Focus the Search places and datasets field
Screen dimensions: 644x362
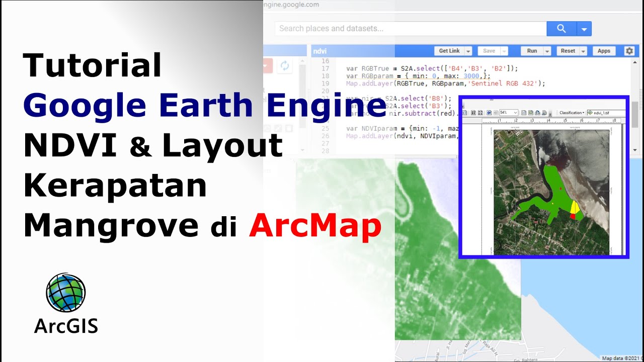(411, 29)
